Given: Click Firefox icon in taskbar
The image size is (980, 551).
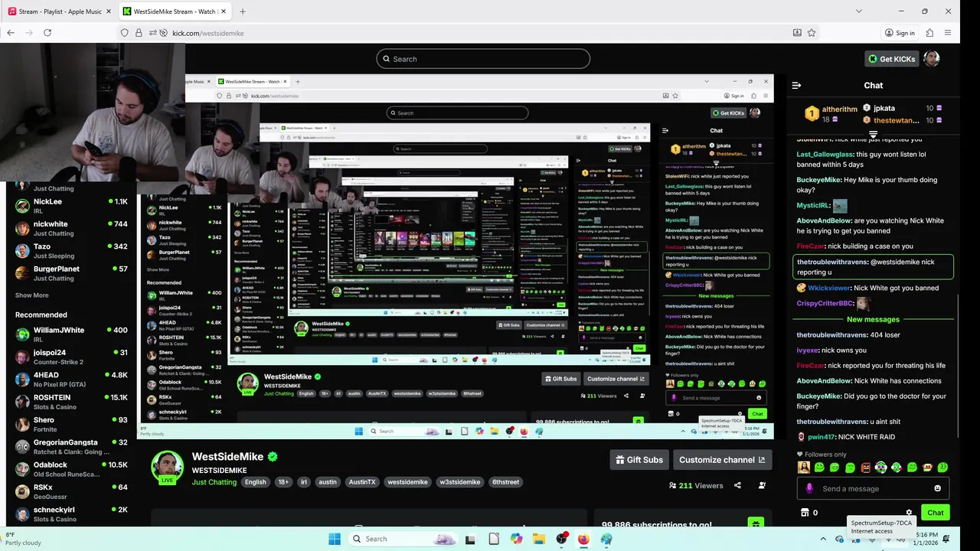Looking at the screenshot, I should pyautogui.click(x=584, y=539).
